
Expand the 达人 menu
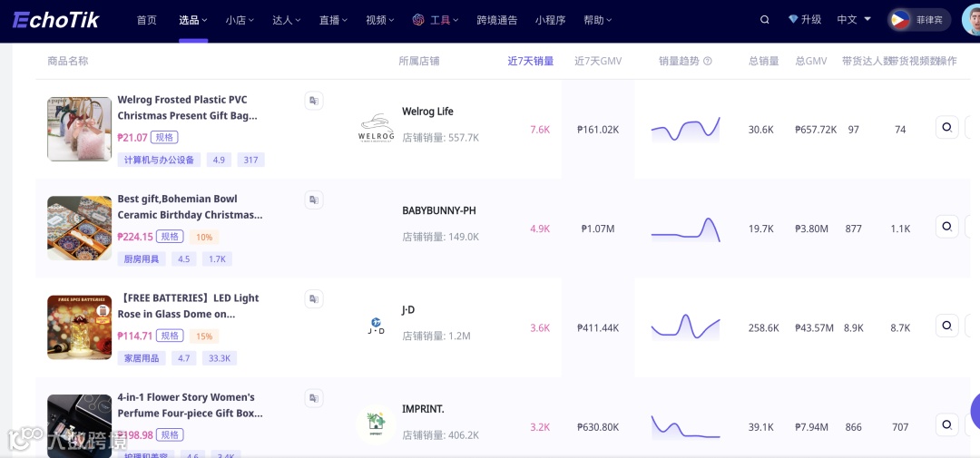[x=287, y=20]
